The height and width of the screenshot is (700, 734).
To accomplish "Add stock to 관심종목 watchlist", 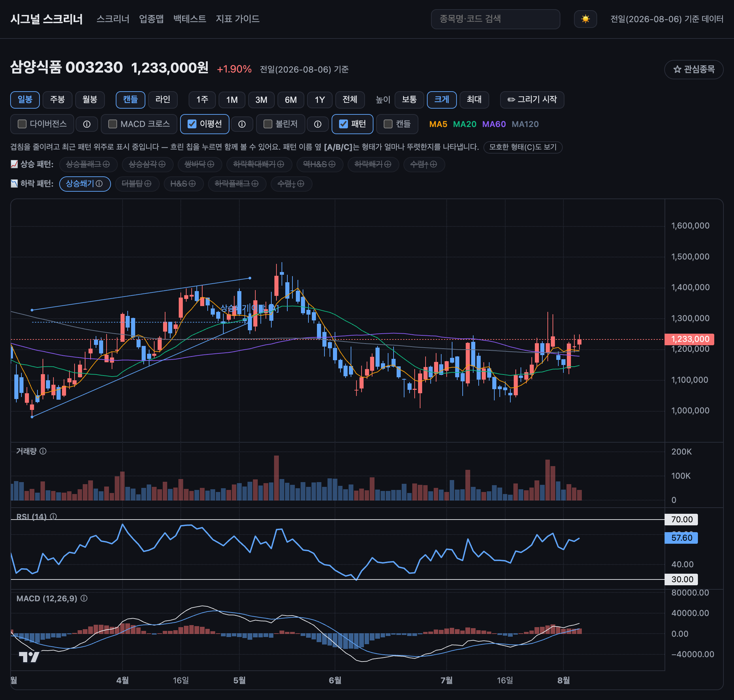I will click(694, 69).
